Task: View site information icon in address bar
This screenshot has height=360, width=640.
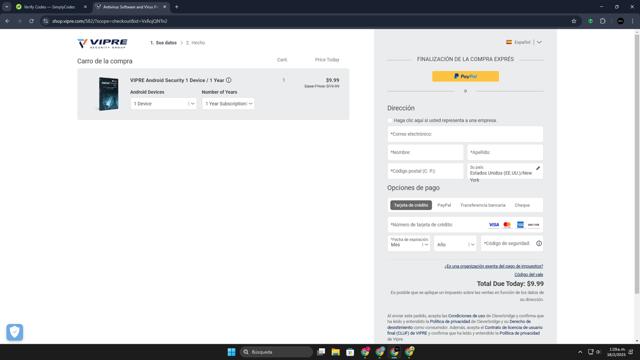Action: (45, 21)
